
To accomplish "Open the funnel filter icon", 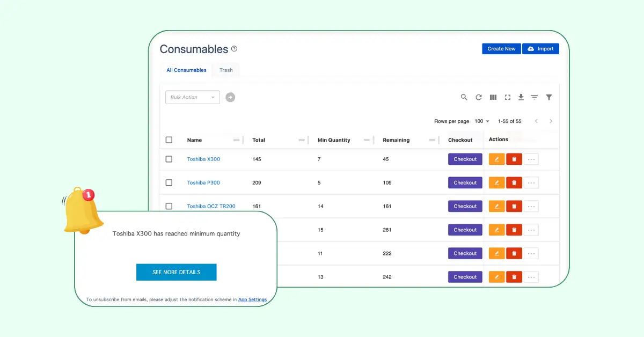I will [x=549, y=97].
